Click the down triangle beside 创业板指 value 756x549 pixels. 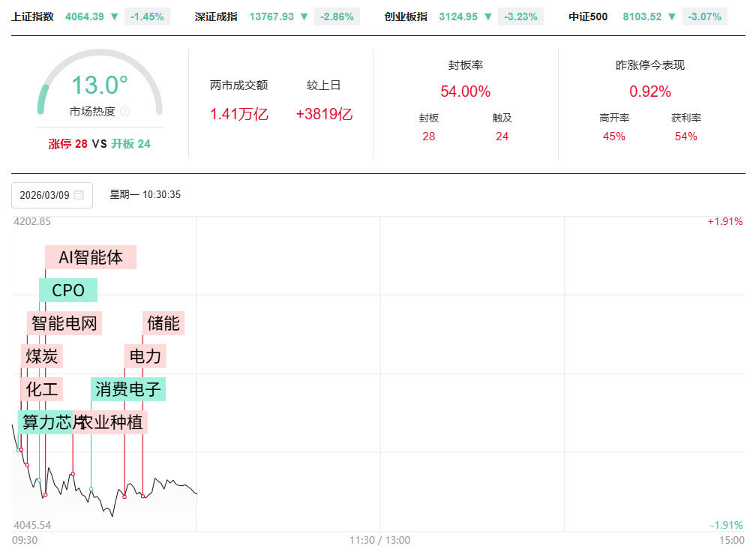[x=488, y=16]
